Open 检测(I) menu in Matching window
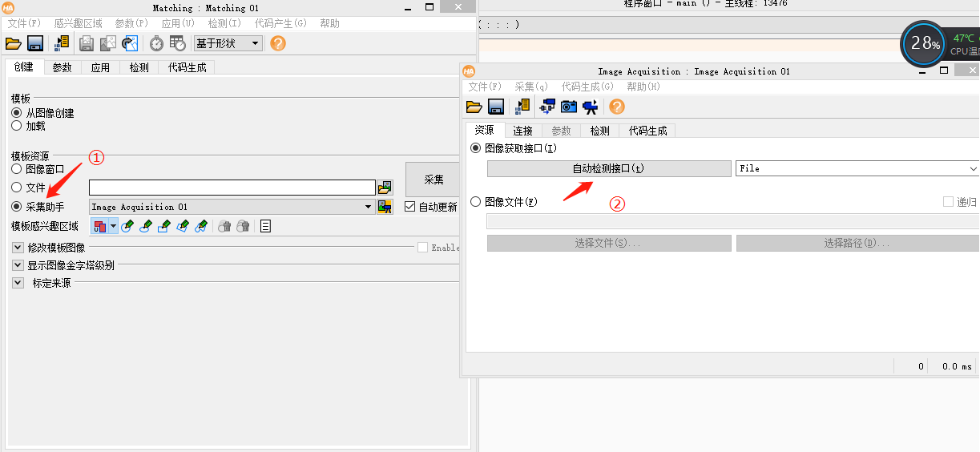 [x=224, y=23]
